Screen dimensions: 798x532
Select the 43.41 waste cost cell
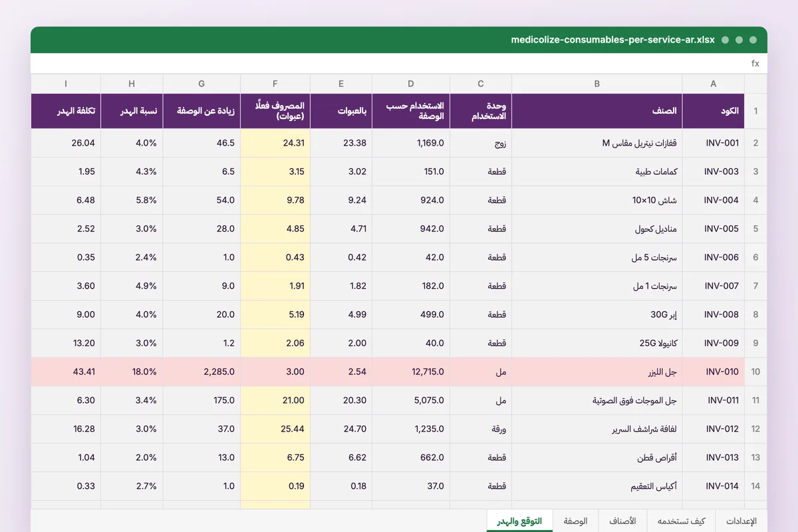click(66, 372)
